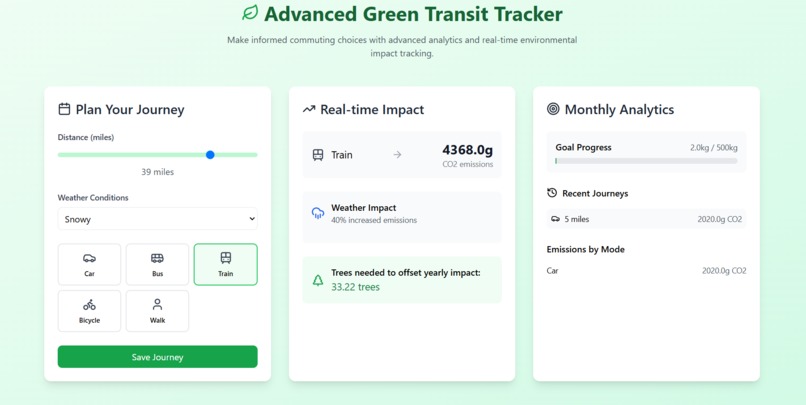Open the Weather Conditions dropdown showing Snowy
806x405 pixels.
click(x=157, y=219)
